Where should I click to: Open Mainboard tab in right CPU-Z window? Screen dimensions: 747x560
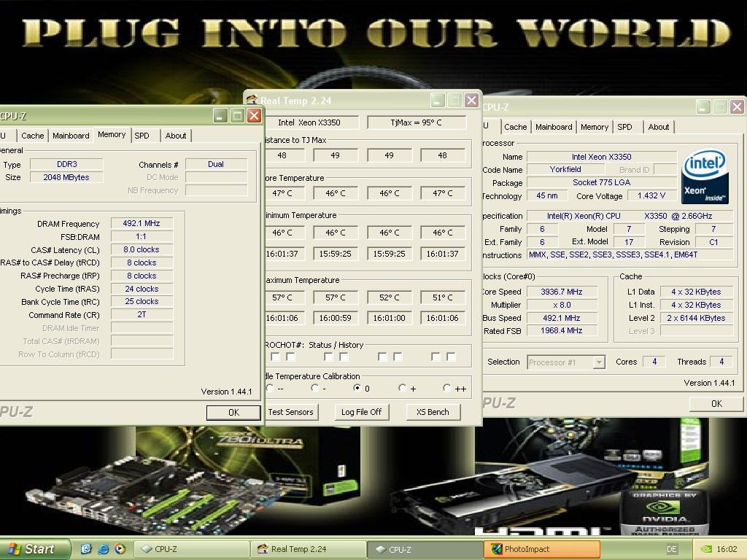click(554, 127)
